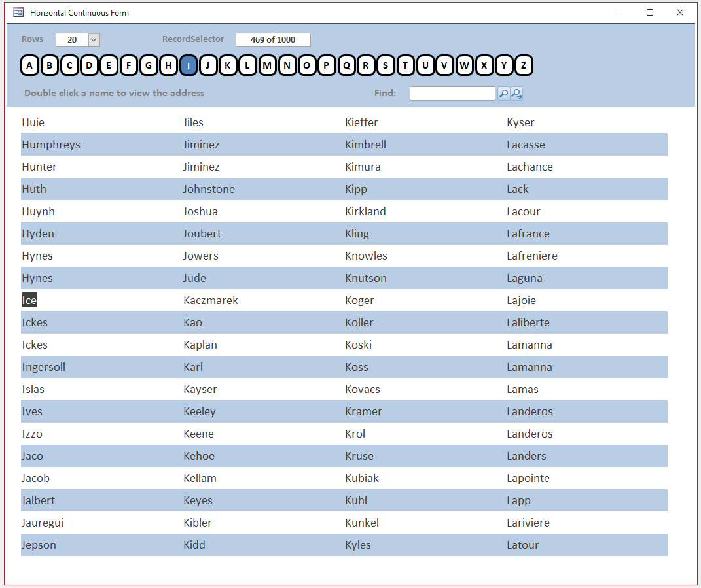Click the name Latour
Screen dimensions: 701x588
tap(522, 545)
